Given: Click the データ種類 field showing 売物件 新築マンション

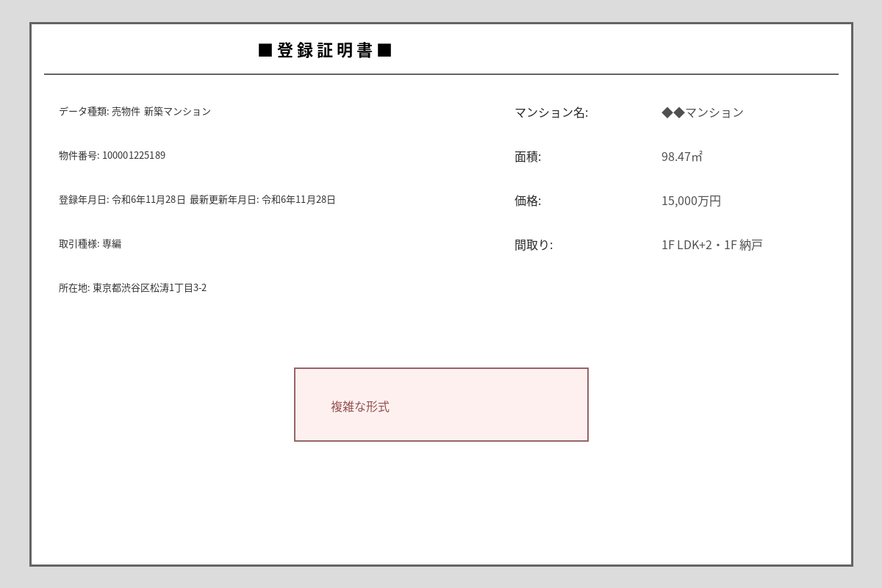Looking at the screenshot, I should pos(134,112).
